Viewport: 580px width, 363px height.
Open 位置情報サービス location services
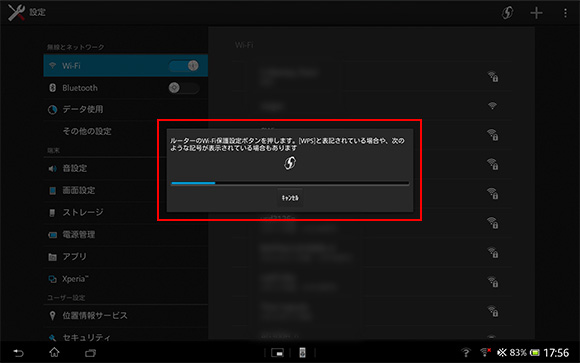click(x=125, y=316)
